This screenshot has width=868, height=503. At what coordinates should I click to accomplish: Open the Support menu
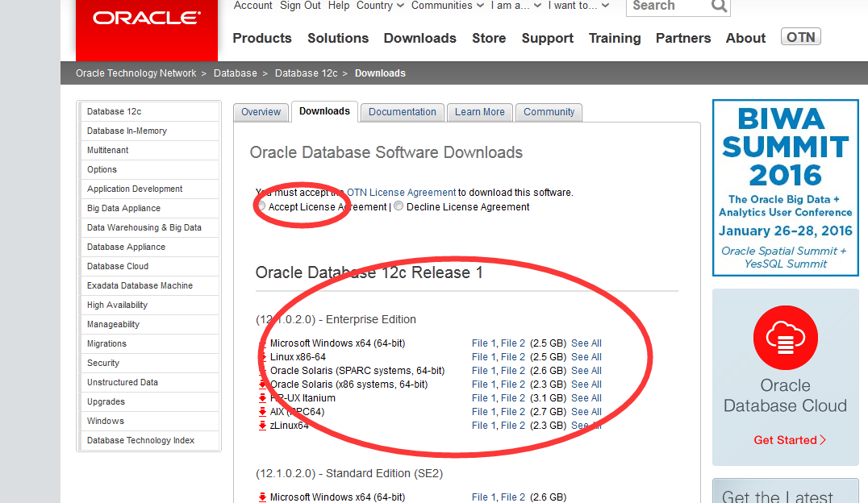click(x=548, y=38)
